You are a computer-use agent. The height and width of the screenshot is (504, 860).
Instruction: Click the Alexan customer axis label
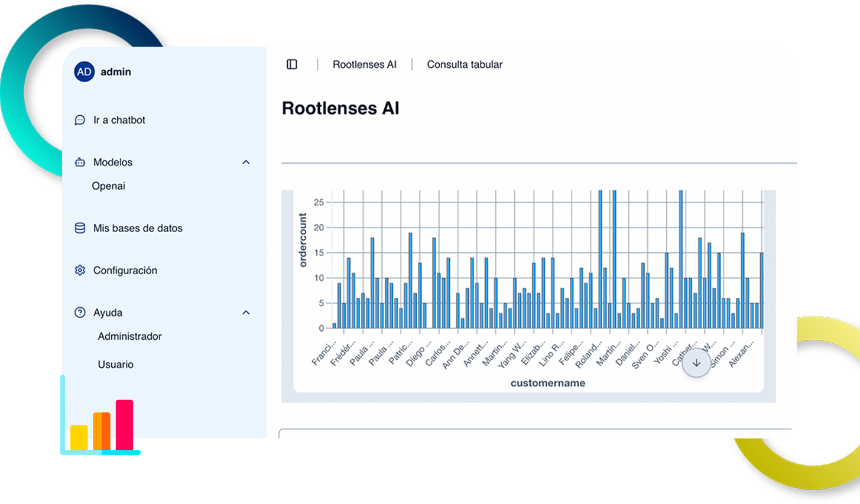click(742, 353)
